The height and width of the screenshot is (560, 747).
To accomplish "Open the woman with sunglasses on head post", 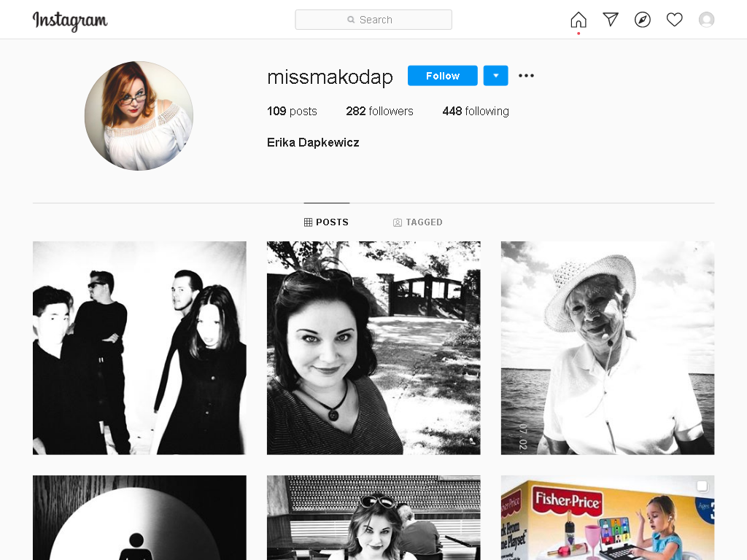I will click(x=373, y=518).
